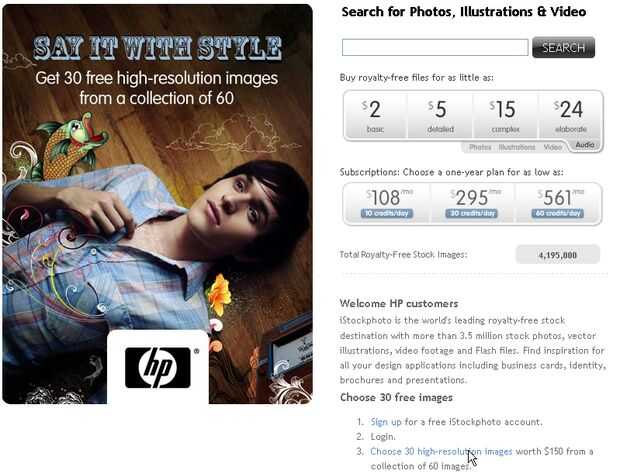Choose the $5 detailed price tile
The image size is (620, 474).
pos(440,115)
